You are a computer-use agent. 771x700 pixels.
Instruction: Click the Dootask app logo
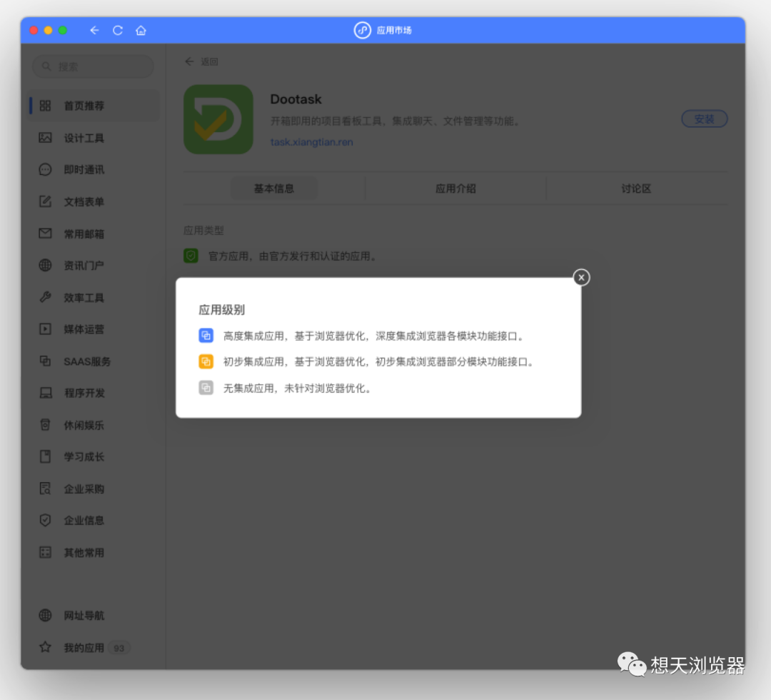click(218, 119)
